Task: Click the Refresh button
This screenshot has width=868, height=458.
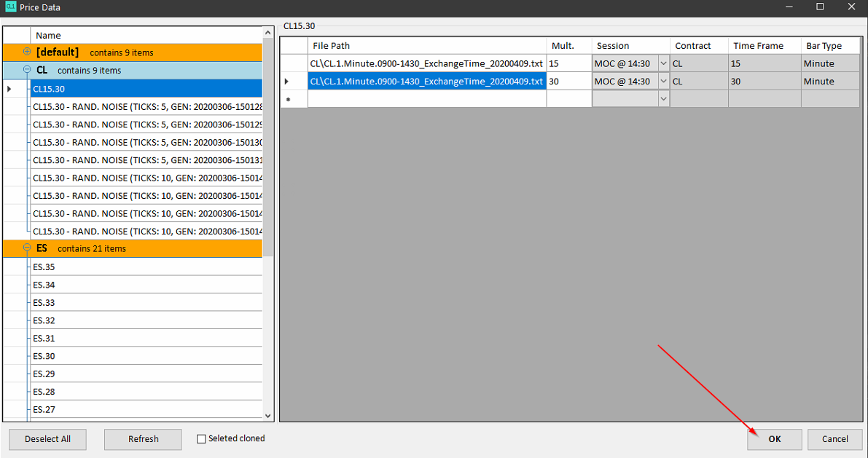Action: [x=143, y=439]
